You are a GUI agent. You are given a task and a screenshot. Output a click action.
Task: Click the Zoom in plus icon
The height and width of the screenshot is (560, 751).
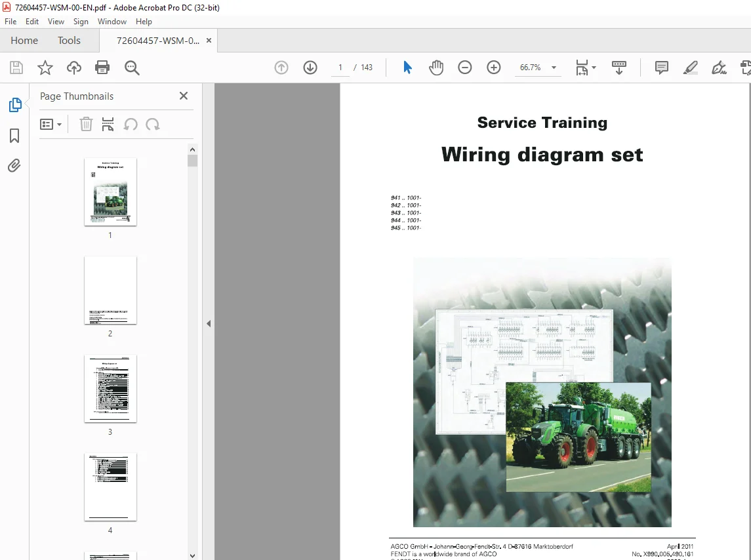click(493, 68)
